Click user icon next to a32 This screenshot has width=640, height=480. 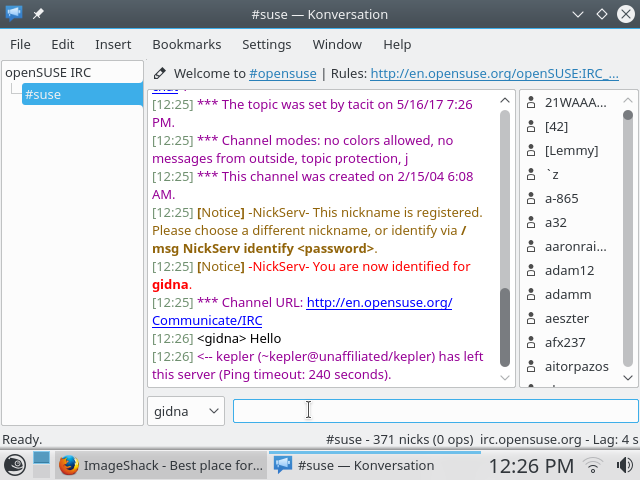click(531, 222)
